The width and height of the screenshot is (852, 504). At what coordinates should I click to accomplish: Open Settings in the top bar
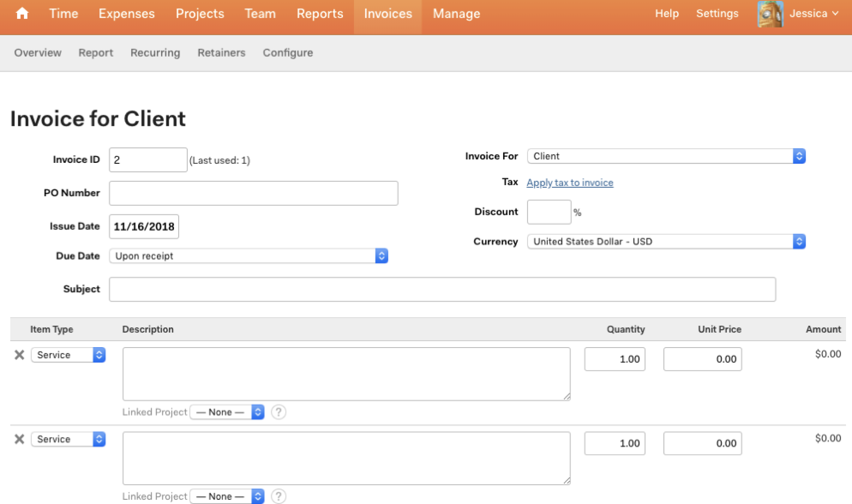(x=717, y=14)
